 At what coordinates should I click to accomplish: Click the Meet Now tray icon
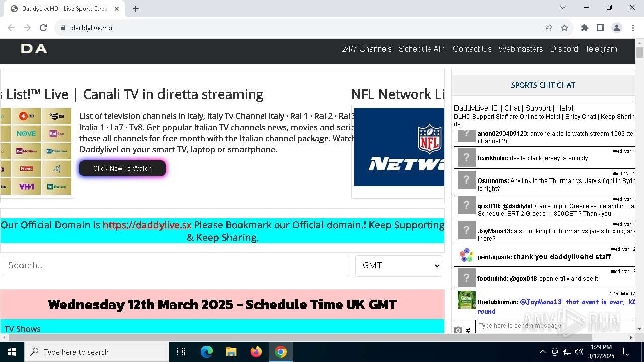click(555, 352)
